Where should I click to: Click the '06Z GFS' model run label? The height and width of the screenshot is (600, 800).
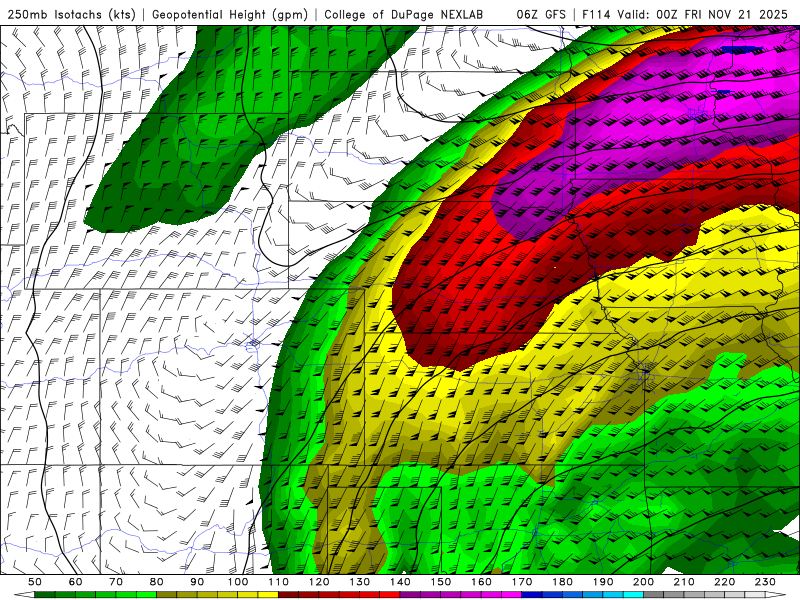click(541, 15)
